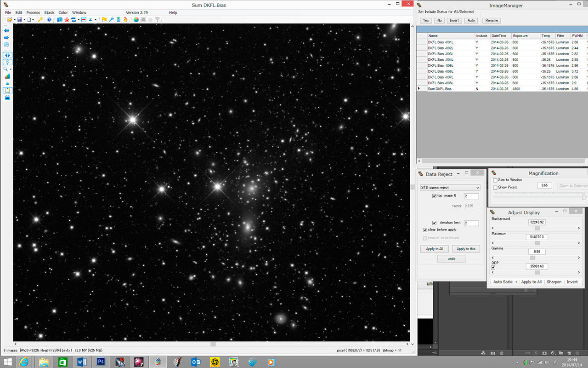Click the calculator toolbar icon
Viewport: 588px width, 368px height.
point(119,19)
